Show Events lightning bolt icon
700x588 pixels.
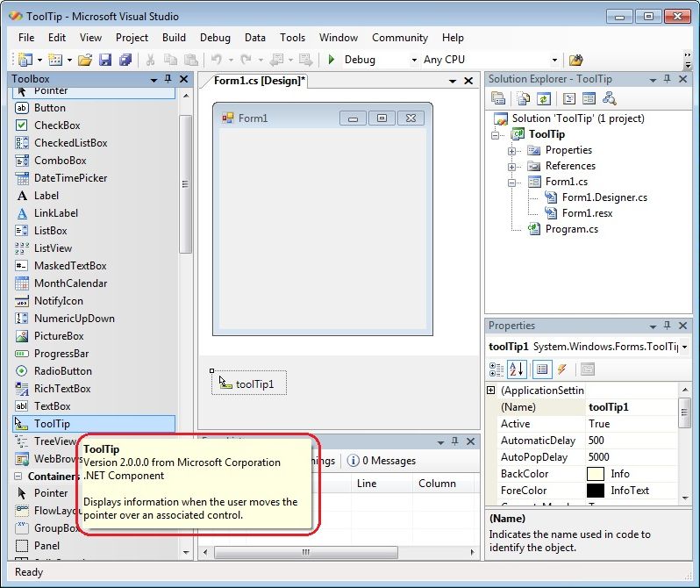(x=562, y=369)
